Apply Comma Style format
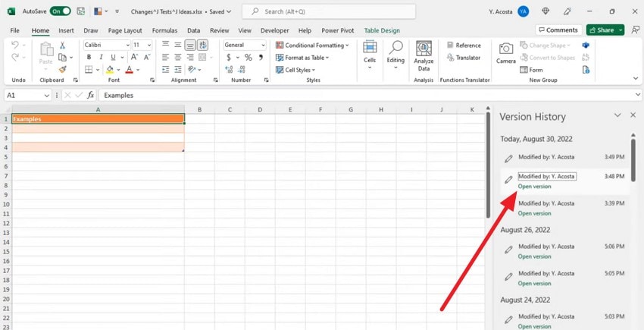This screenshot has width=644, height=330. tap(261, 57)
